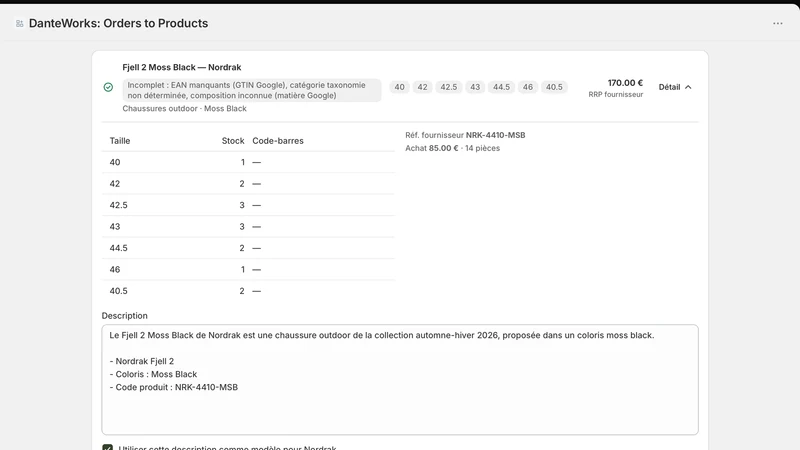Click the 170.00 € price
Screen dimensions: 800x450
point(625,83)
